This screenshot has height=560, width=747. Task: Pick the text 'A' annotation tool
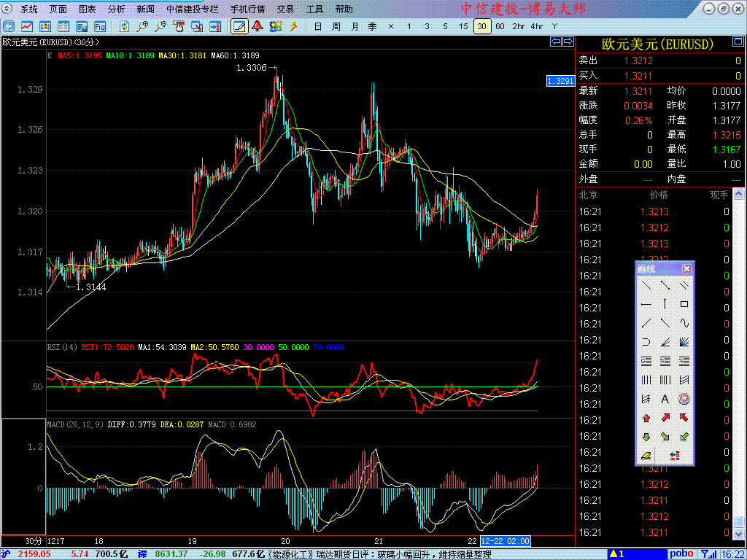point(665,399)
